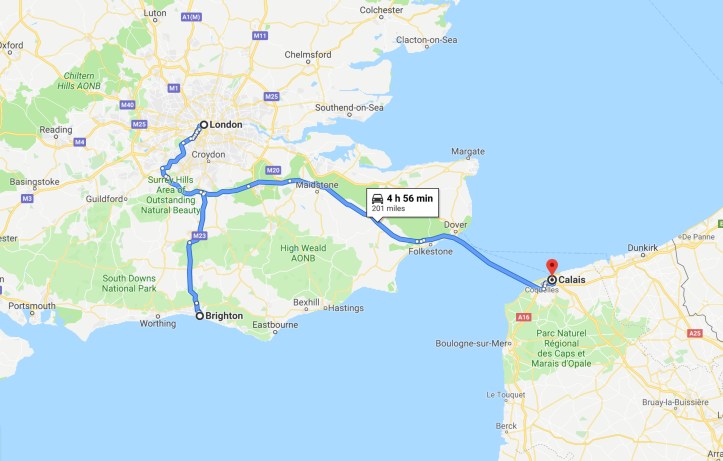Click the Boulogne-sur-Mer city label

(472, 343)
